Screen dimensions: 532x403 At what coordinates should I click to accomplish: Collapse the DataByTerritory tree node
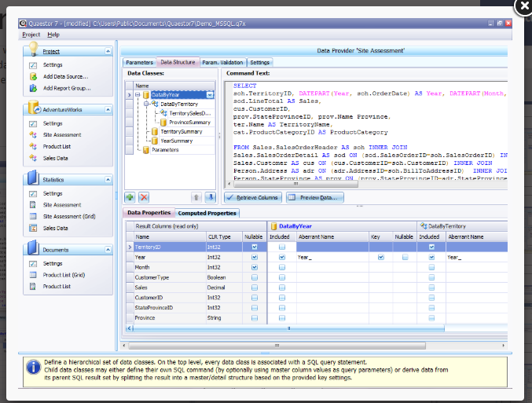pos(147,104)
